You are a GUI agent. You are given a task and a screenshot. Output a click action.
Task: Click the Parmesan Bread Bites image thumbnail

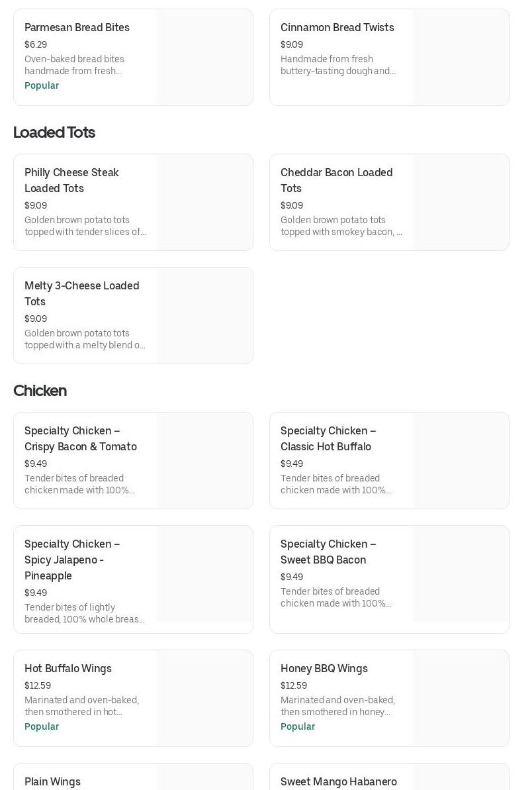pyautogui.click(x=204, y=57)
